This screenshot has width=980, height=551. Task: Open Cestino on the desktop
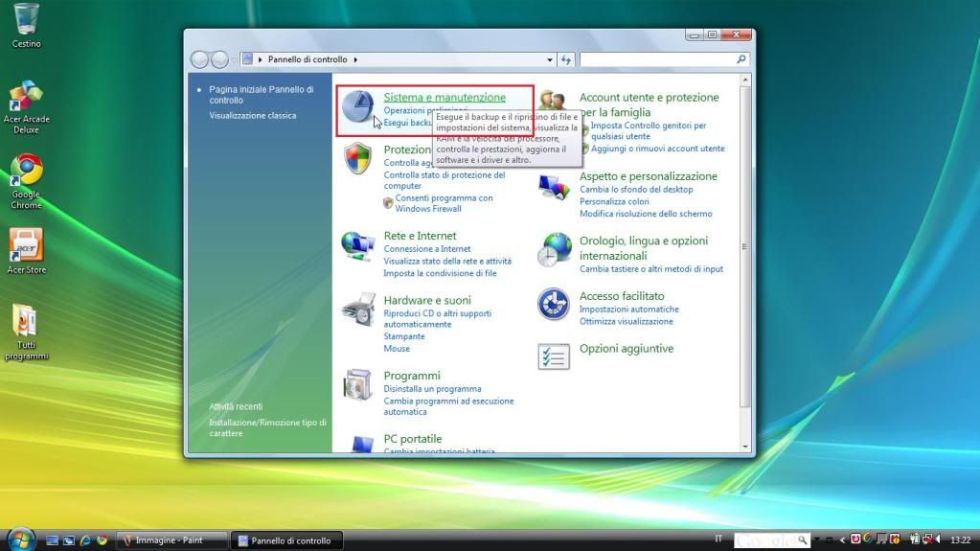pos(26,26)
